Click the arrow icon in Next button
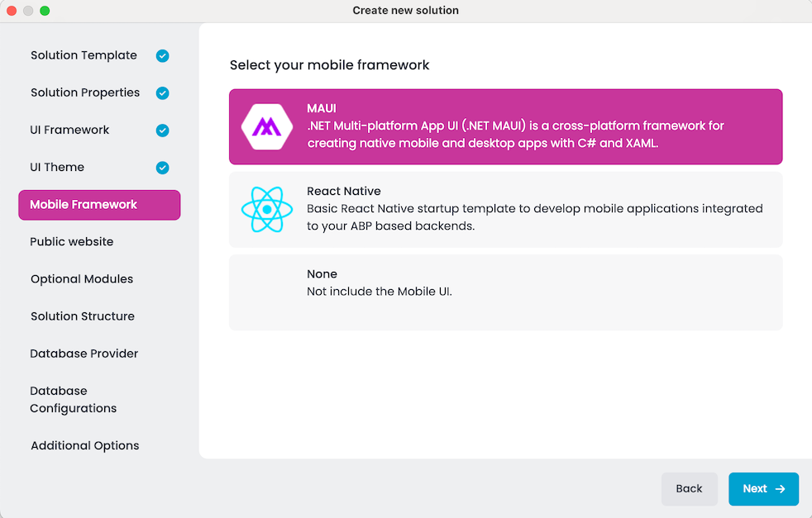812x518 pixels. pos(780,489)
